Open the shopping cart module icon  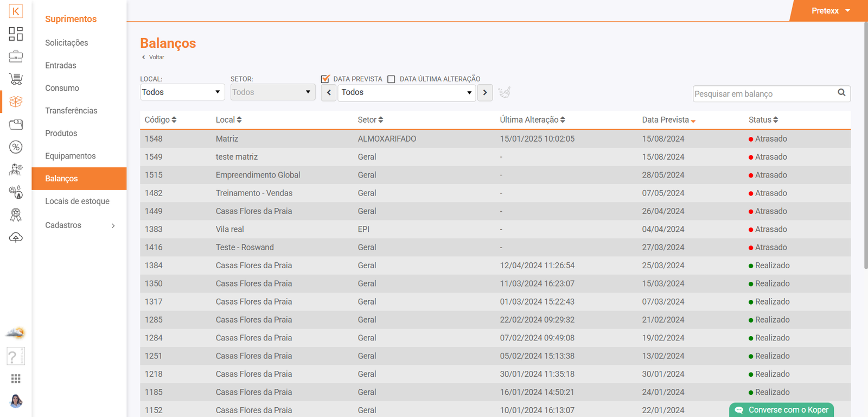[16, 79]
